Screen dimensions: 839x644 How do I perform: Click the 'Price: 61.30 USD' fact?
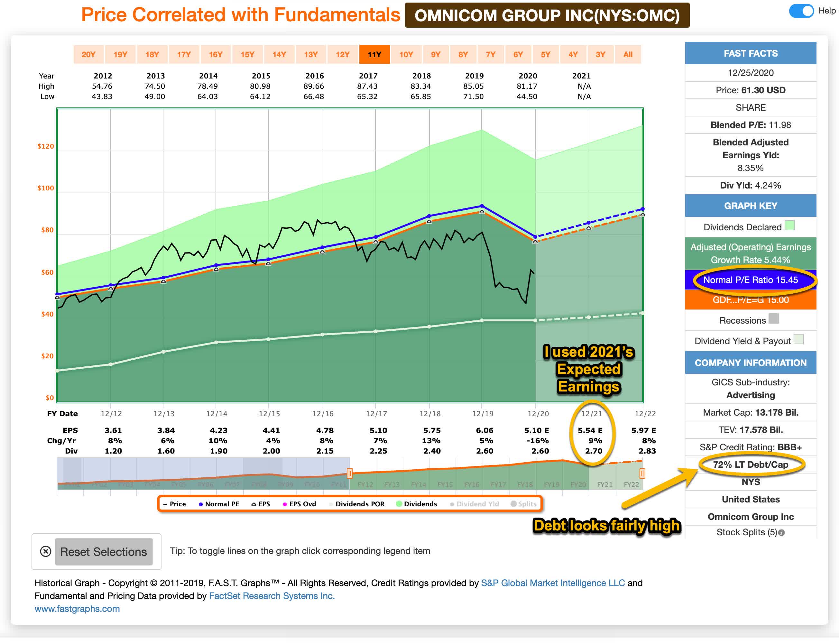(x=751, y=90)
